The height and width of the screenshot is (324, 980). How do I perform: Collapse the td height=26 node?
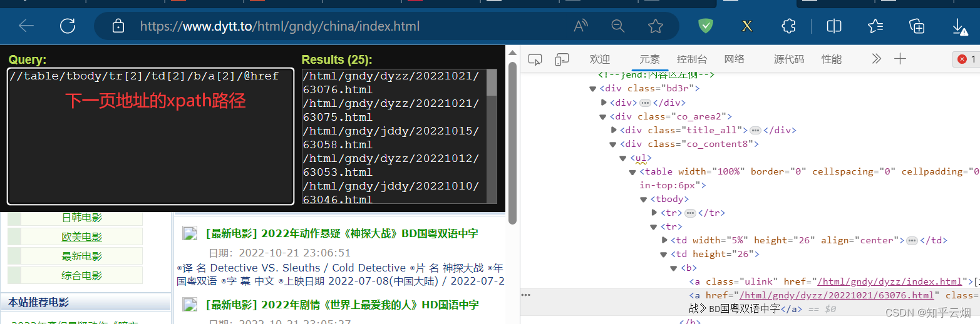(664, 254)
